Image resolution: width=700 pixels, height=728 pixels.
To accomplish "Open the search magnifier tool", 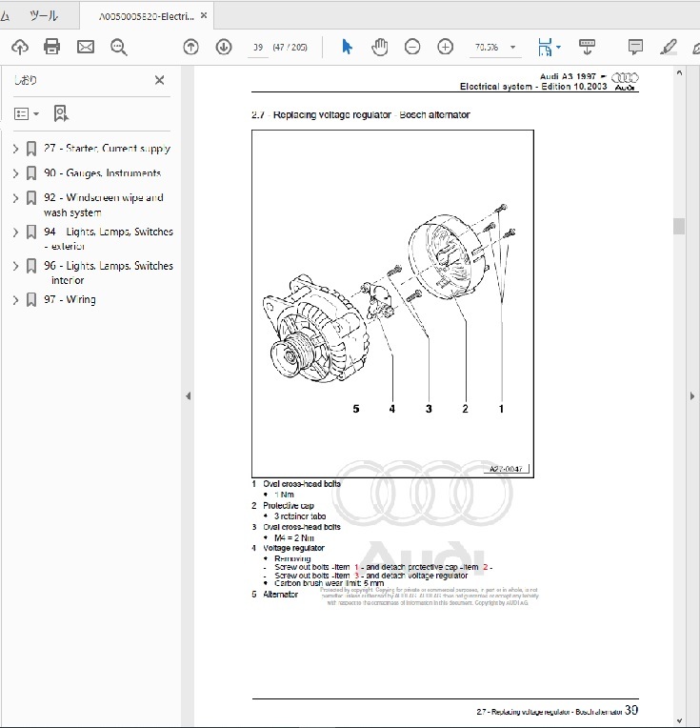I will pyautogui.click(x=119, y=47).
